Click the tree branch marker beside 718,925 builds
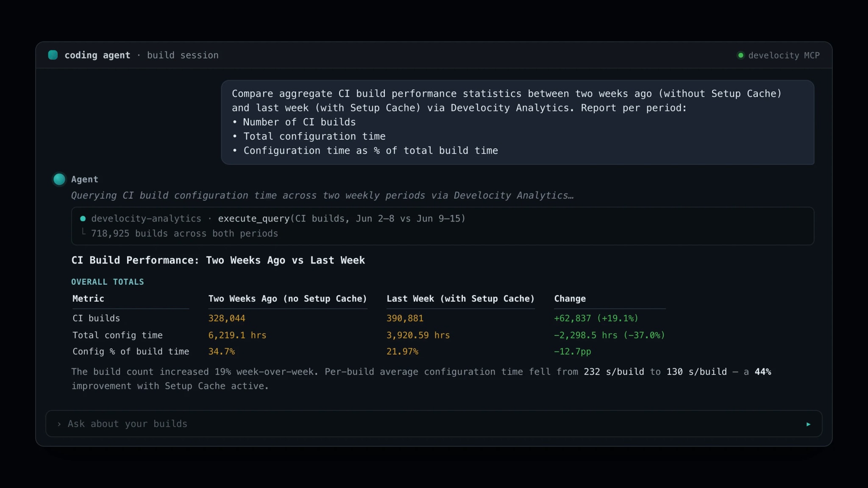 tap(83, 233)
